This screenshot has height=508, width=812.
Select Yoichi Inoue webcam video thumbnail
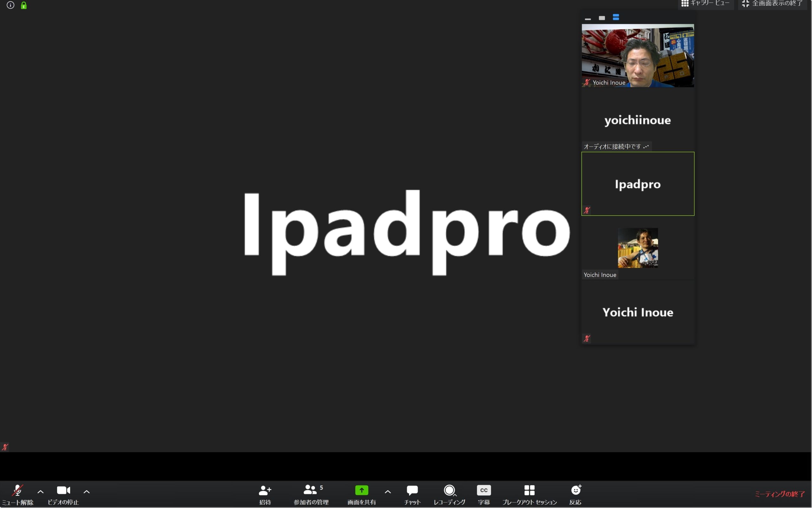638,56
